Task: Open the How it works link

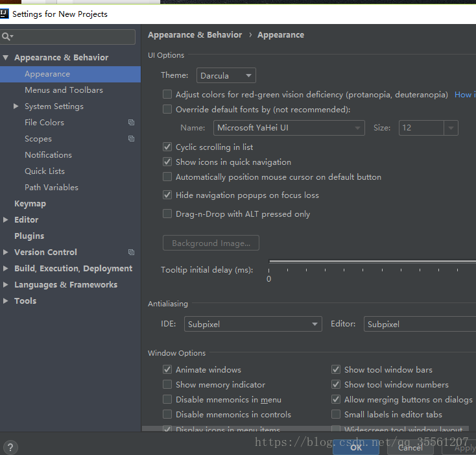Action: 465,95
